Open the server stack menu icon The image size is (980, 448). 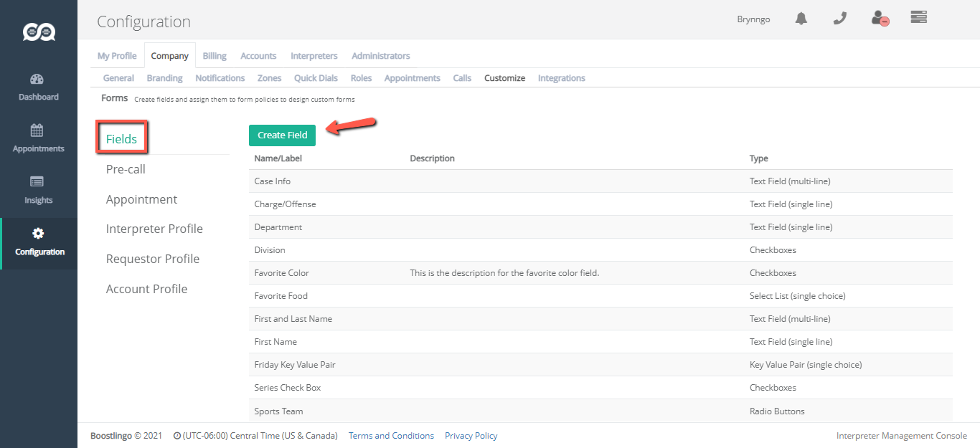point(919,17)
